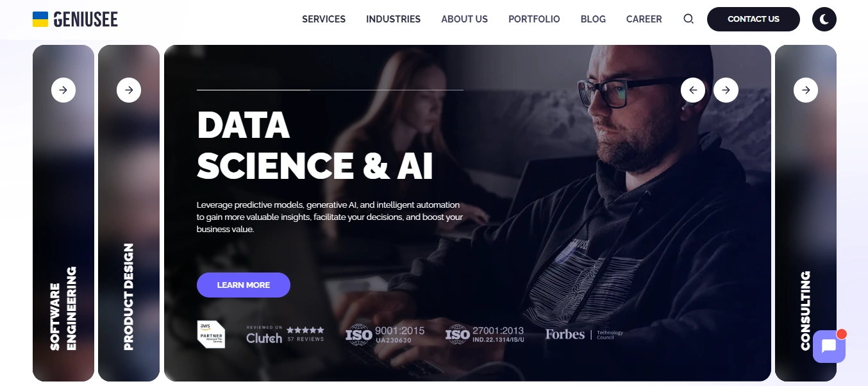Viewport: 868px width, 386px height.
Task: Open the Services menu
Action: pos(324,19)
